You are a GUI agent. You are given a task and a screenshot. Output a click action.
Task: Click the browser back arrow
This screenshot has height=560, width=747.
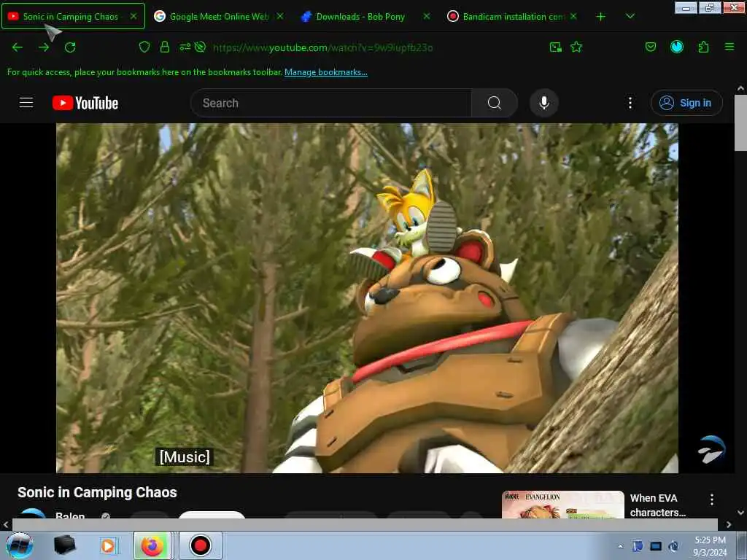pyautogui.click(x=18, y=47)
